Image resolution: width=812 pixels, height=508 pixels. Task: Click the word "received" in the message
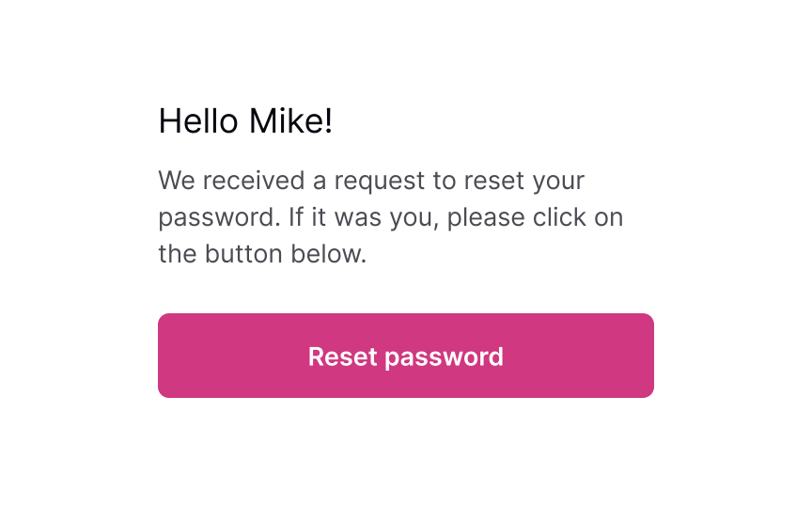pos(253,181)
